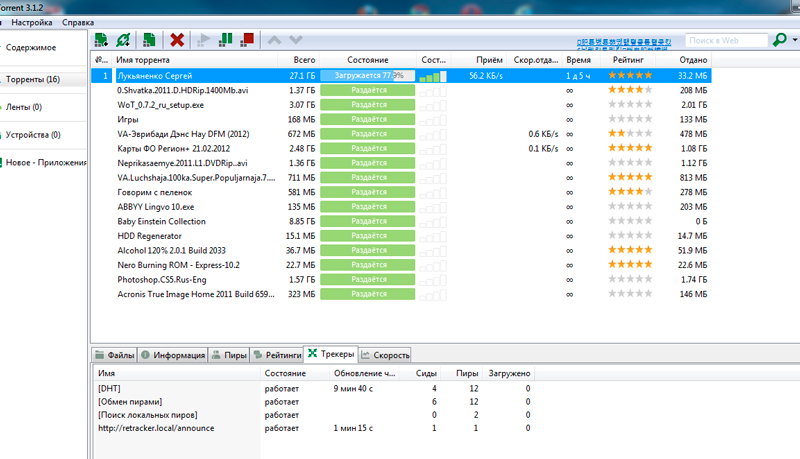Select Ленты (0) in sidebar
The height and width of the screenshot is (459, 800).
click(x=23, y=107)
